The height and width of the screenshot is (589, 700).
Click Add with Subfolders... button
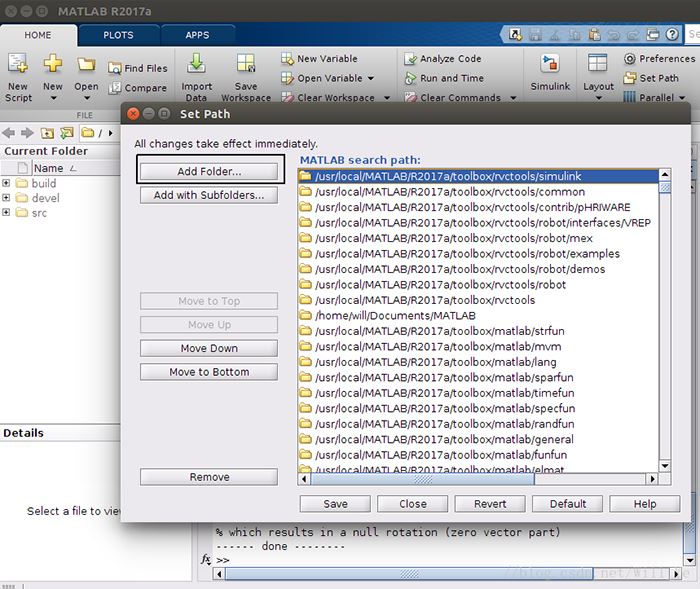(209, 196)
